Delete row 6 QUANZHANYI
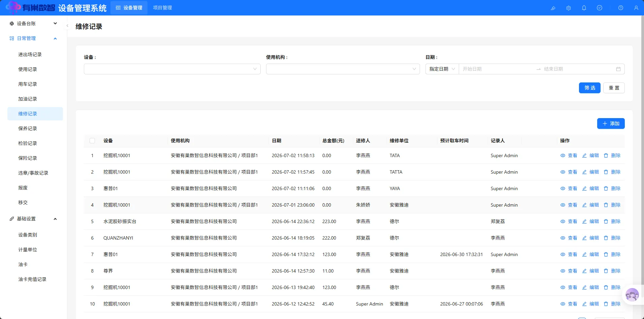This screenshot has width=644, height=319. (x=612, y=238)
